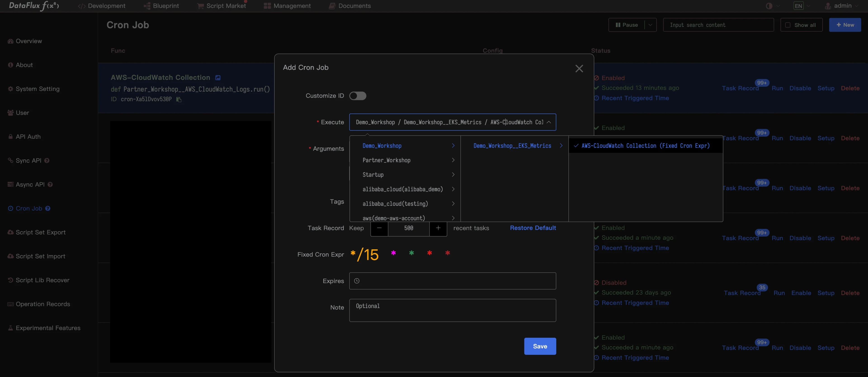Image resolution: width=868 pixels, height=377 pixels.
Task: Close the Add Cron Job dialog
Action: (579, 69)
